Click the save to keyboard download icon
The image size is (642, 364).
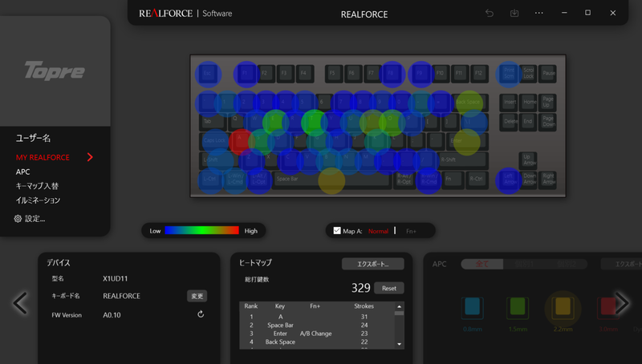(514, 13)
